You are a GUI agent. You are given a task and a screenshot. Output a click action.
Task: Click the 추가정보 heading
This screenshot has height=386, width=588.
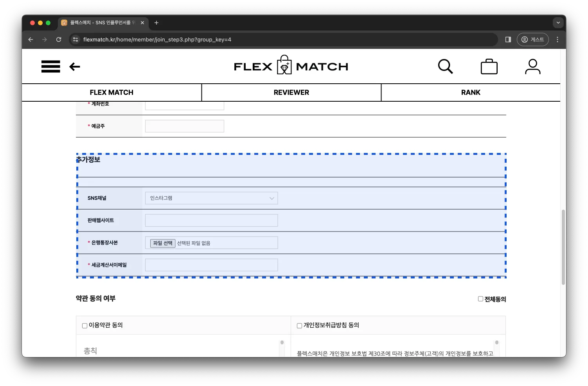tap(88, 160)
